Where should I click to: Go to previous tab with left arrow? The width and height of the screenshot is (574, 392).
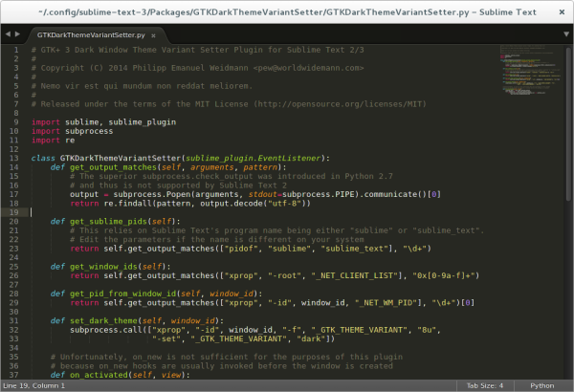point(8,34)
